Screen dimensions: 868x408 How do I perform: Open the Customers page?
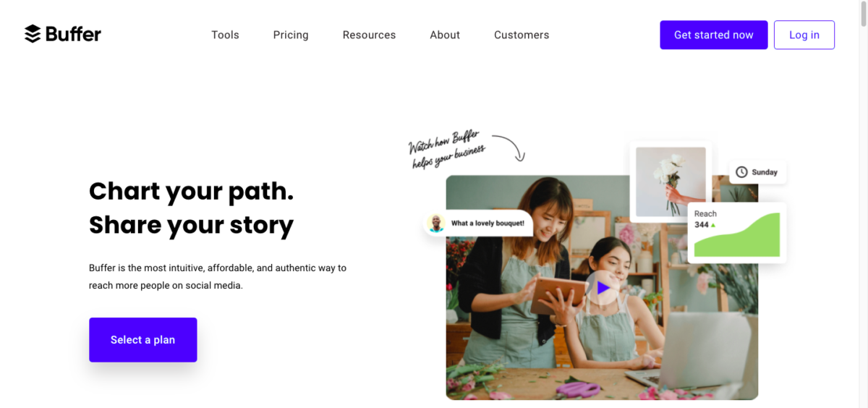click(522, 35)
